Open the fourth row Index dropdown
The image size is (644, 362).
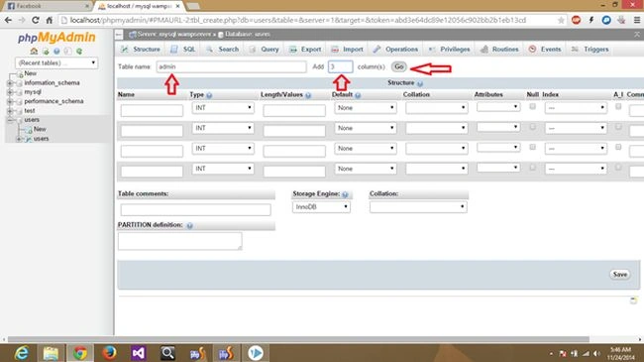tap(576, 169)
